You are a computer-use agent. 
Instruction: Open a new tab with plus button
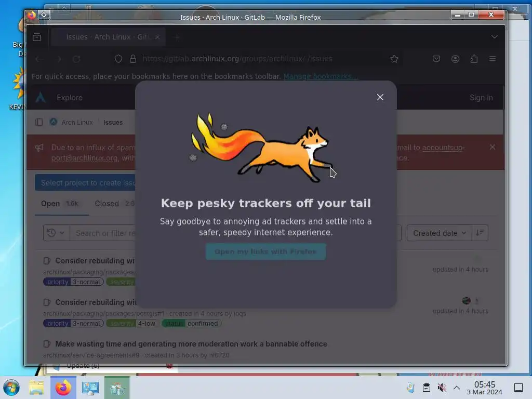point(176,37)
